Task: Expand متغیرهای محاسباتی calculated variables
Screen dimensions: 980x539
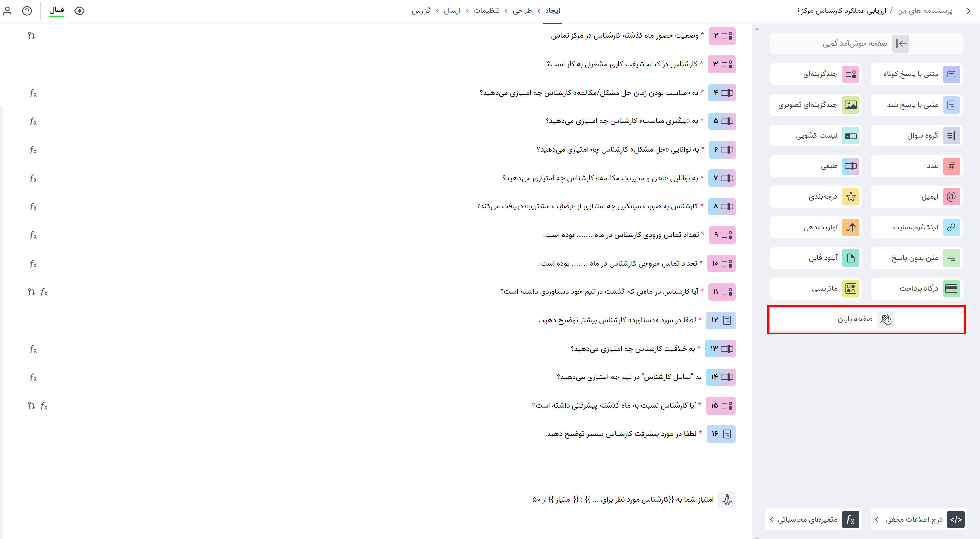Action: tap(813, 519)
